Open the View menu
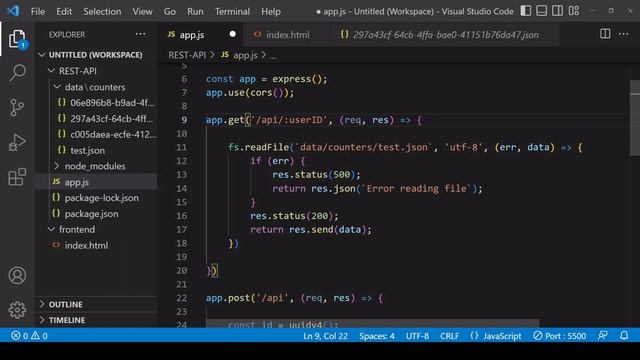Viewport: 640px width, 360px height. 142,11
